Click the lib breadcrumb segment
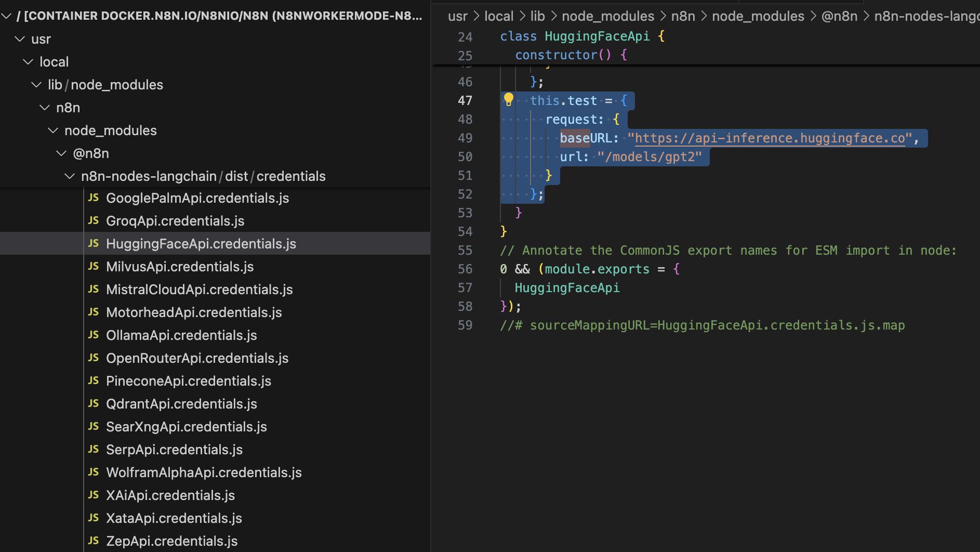980x552 pixels. (537, 16)
